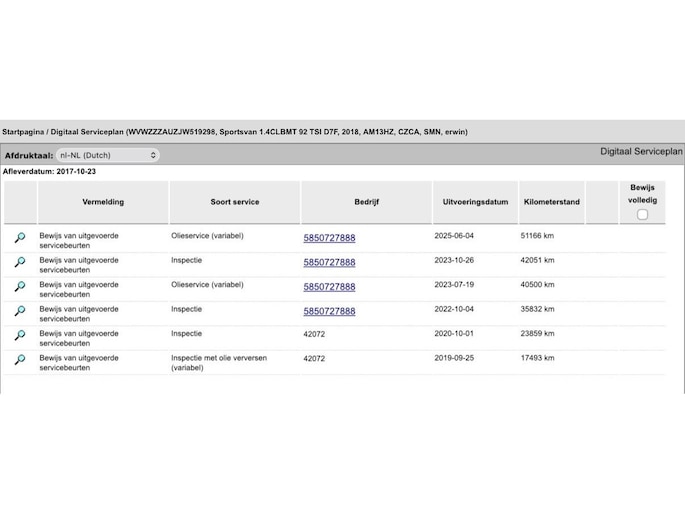Viewport: 685px width, 513px height.
Task: Select the Bedrijf column header
Action: point(366,202)
